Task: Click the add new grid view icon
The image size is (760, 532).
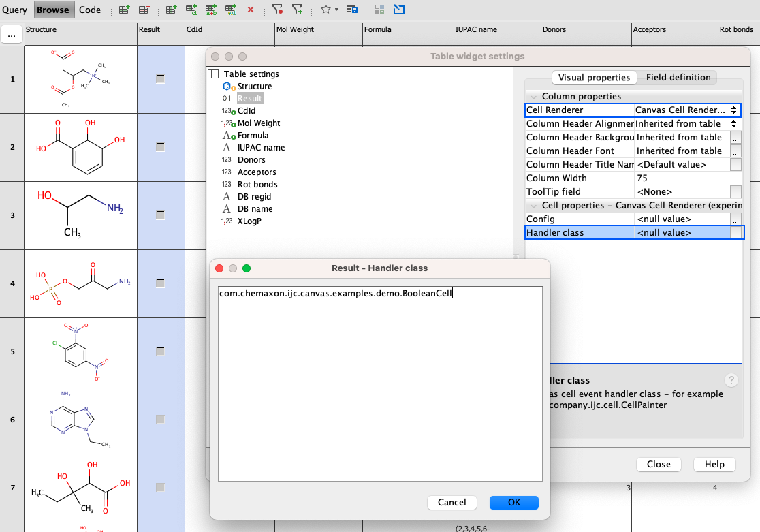Action: (x=123, y=10)
